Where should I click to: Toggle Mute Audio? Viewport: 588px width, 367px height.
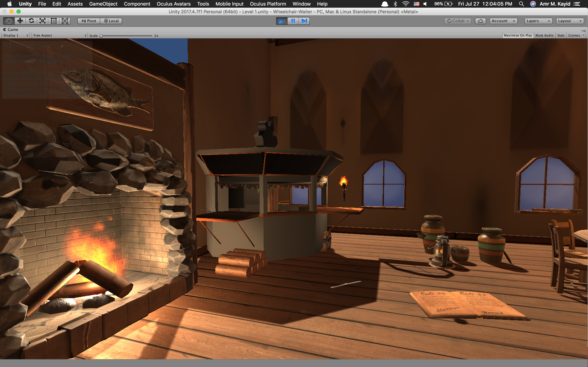click(x=544, y=35)
